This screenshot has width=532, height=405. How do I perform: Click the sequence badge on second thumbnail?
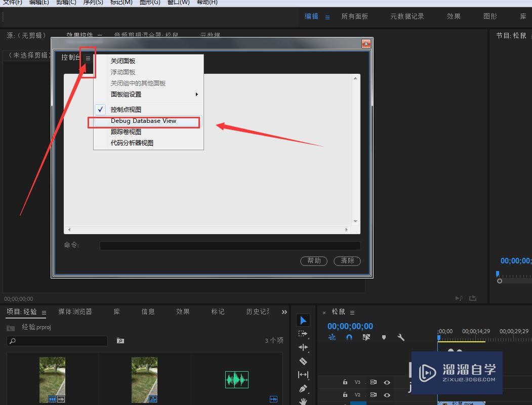(x=153, y=399)
